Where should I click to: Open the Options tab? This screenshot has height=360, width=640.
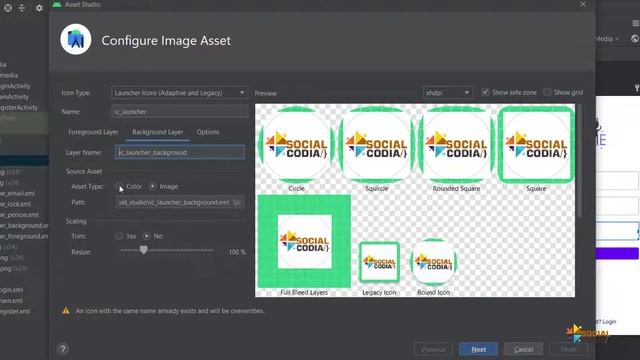click(208, 132)
